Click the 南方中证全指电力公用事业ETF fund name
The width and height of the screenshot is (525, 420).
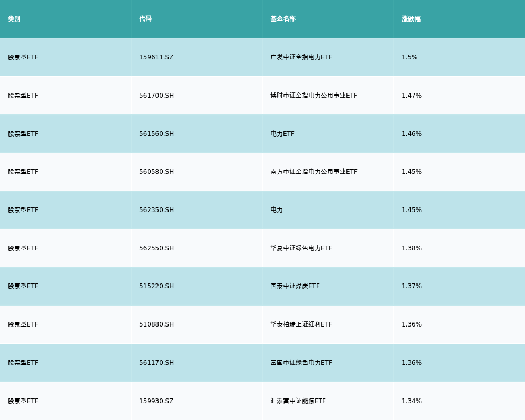click(313, 172)
